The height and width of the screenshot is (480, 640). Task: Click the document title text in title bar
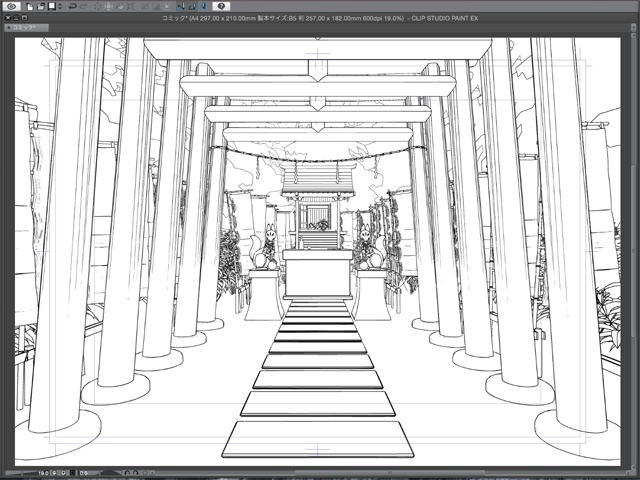[320, 18]
